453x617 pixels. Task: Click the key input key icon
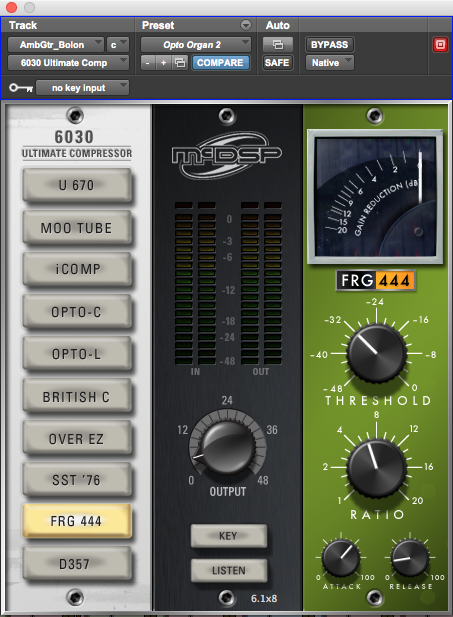[21, 88]
